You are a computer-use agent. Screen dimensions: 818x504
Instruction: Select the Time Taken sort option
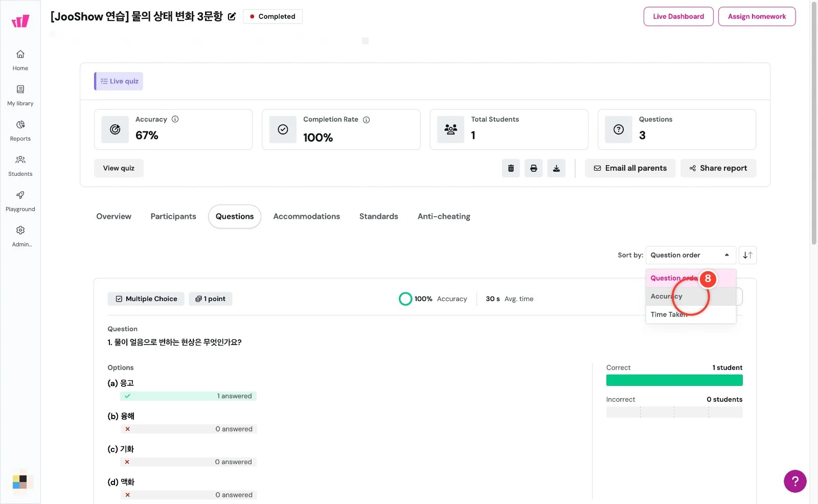(x=691, y=314)
